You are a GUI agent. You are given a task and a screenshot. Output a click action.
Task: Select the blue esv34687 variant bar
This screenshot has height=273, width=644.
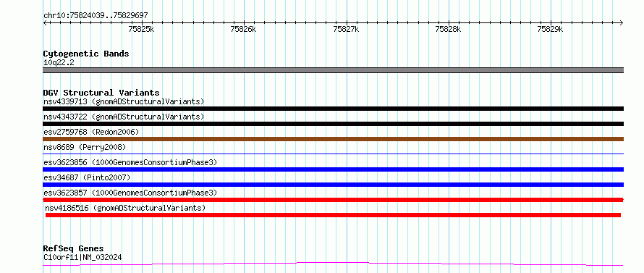pos(333,185)
